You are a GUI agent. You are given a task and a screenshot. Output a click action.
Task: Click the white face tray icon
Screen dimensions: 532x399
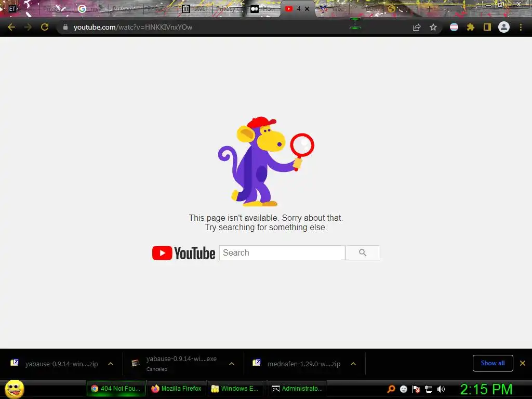403,389
